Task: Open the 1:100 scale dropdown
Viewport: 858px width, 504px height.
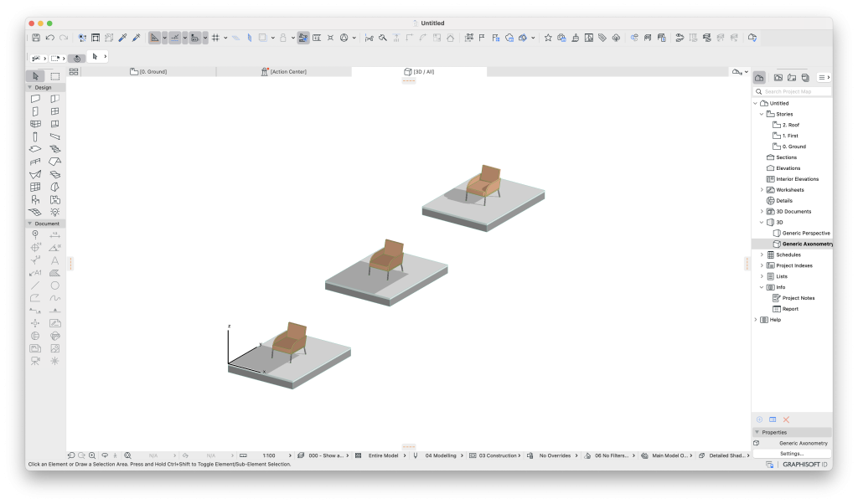Action: 269,455
